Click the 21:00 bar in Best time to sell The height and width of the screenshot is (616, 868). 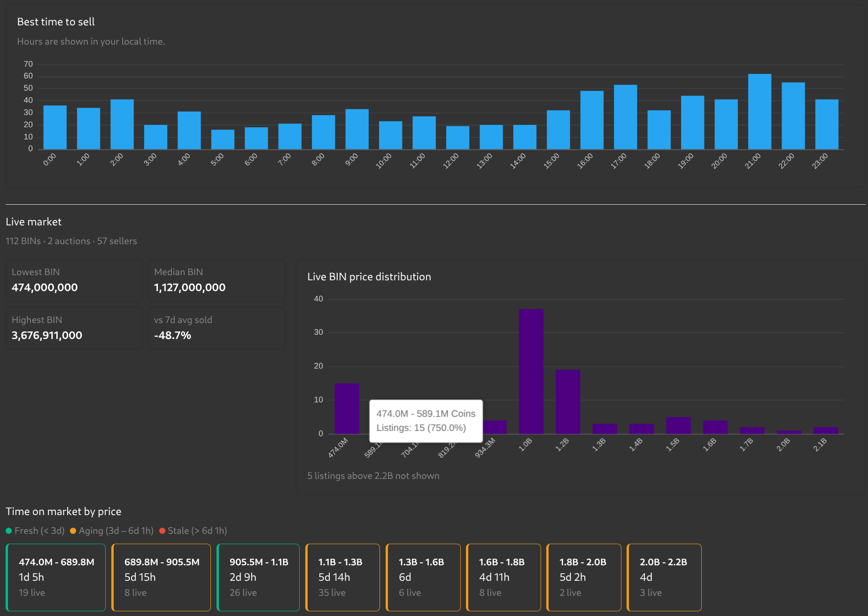click(759, 112)
